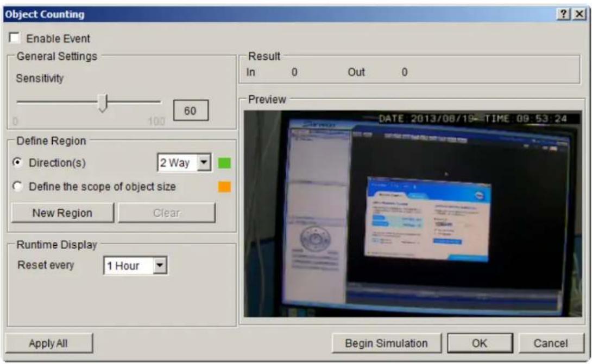Open the Reset every 1 Hour dropdown

coord(160,266)
